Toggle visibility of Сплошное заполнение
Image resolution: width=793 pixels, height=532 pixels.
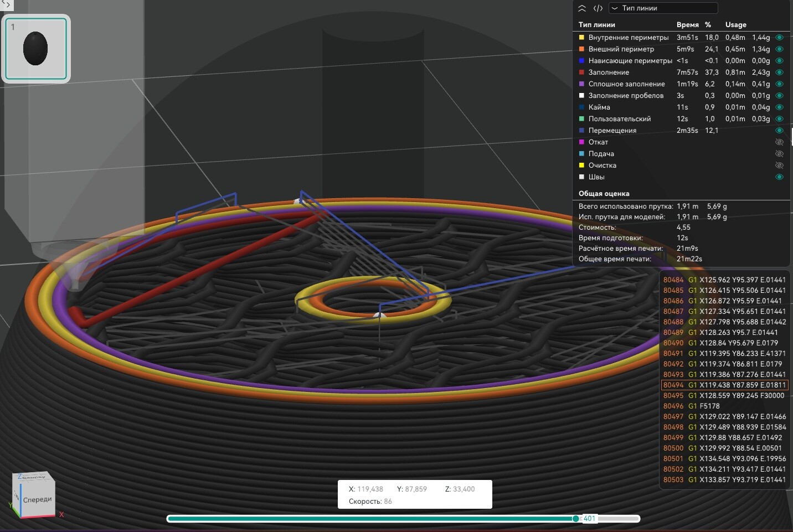tap(779, 84)
